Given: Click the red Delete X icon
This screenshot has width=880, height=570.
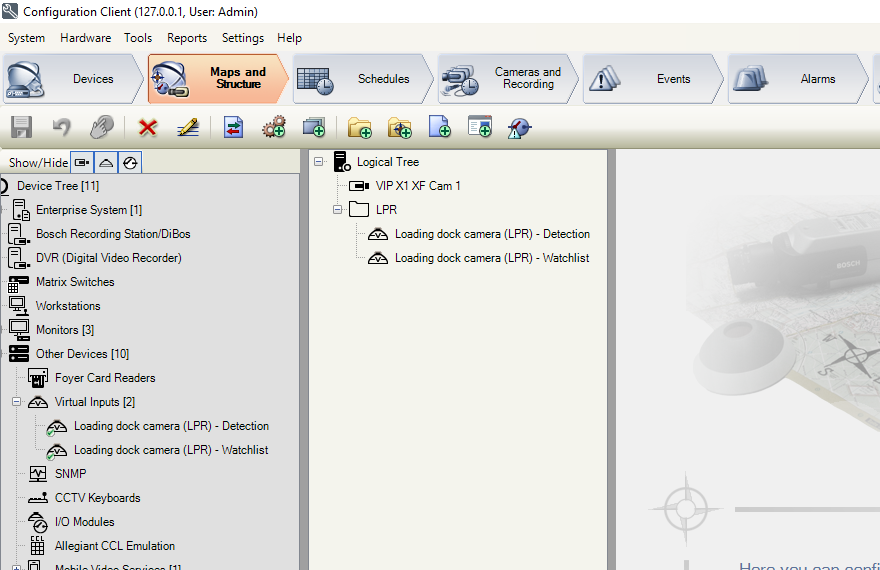Looking at the screenshot, I should tap(148, 127).
